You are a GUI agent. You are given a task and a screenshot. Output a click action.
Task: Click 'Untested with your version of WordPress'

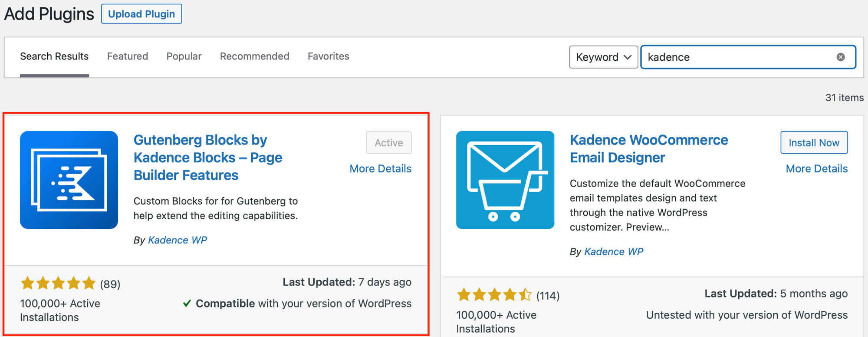point(747,315)
